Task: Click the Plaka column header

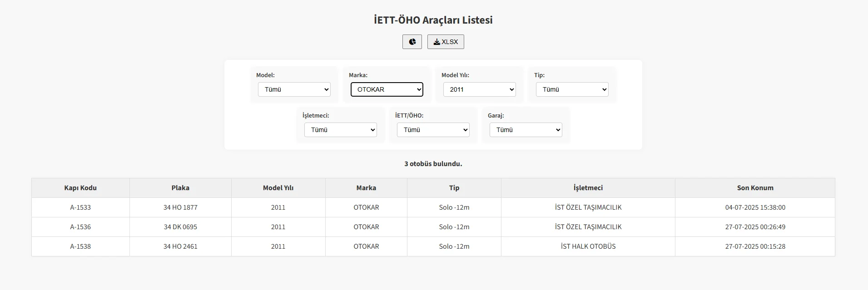Action: point(180,188)
